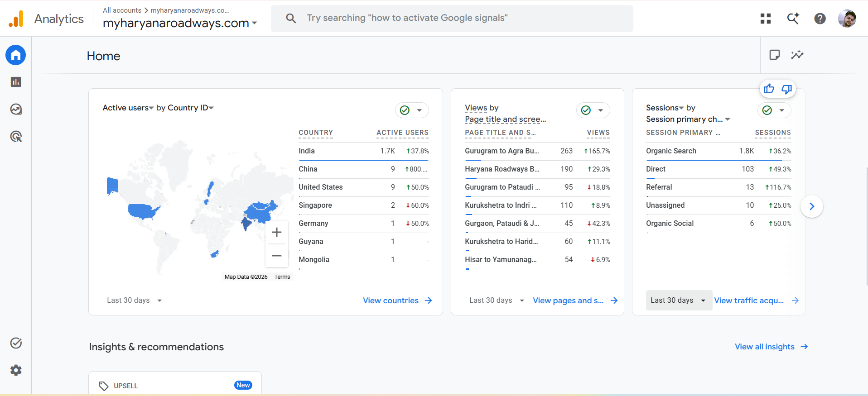
Task: Open Reports from the sidebar
Action: 16,82
